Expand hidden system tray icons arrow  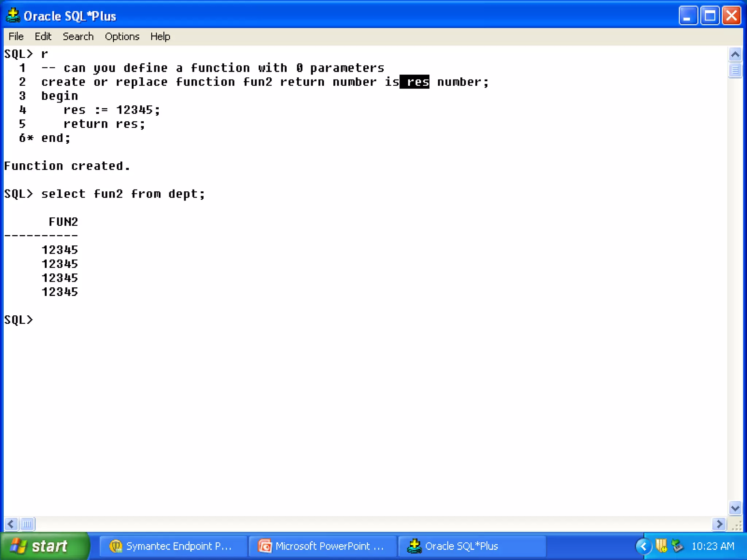point(643,546)
